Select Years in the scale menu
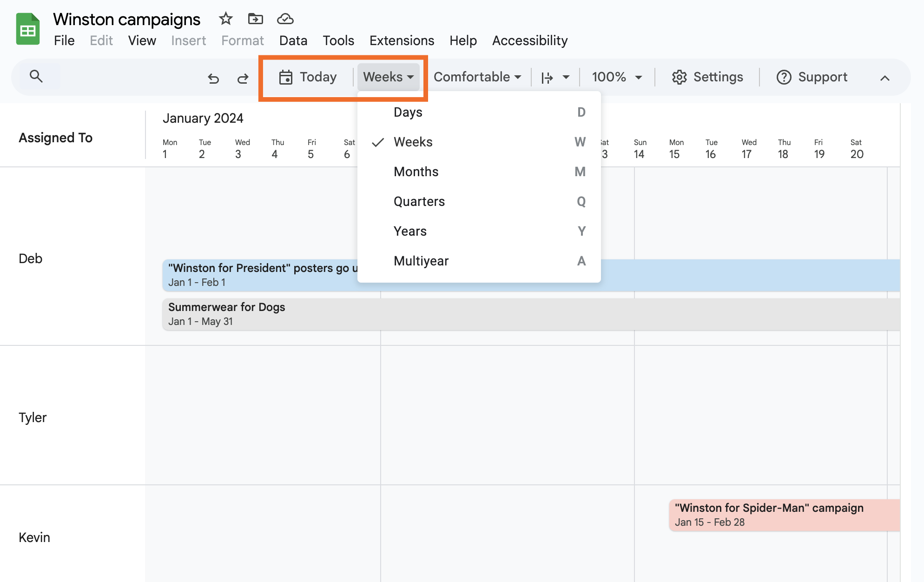Viewport: 924px width, 582px height. (479, 231)
